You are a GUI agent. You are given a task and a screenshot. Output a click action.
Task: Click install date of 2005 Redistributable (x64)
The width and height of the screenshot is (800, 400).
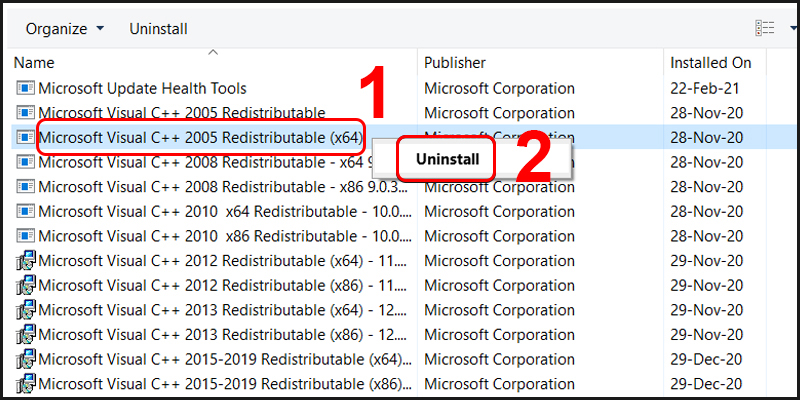tap(707, 138)
